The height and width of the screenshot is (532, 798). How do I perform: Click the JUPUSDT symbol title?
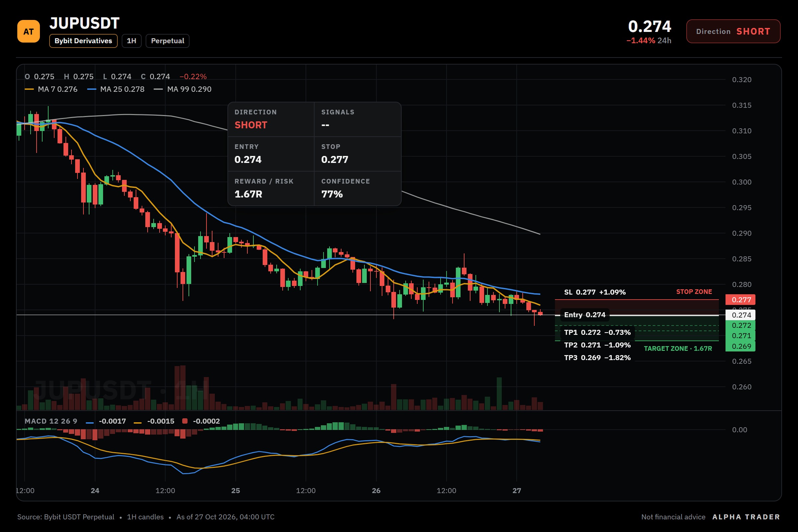(x=84, y=23)
